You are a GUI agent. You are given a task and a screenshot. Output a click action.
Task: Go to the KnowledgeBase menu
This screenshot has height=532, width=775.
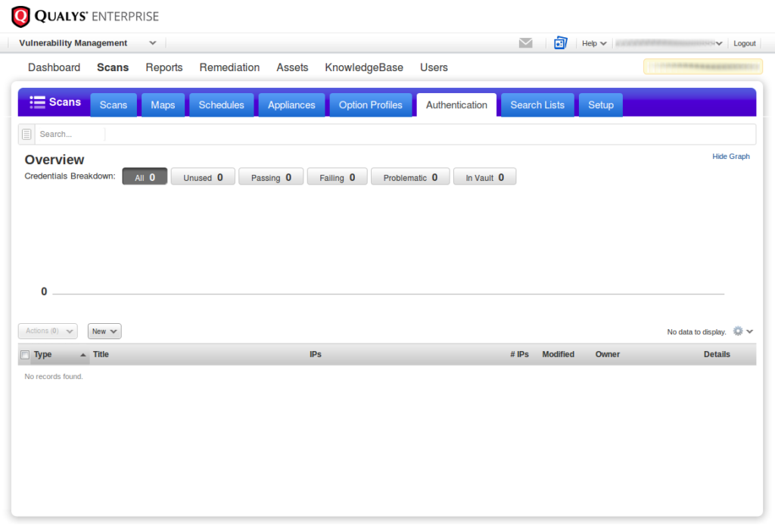(364, 67)
